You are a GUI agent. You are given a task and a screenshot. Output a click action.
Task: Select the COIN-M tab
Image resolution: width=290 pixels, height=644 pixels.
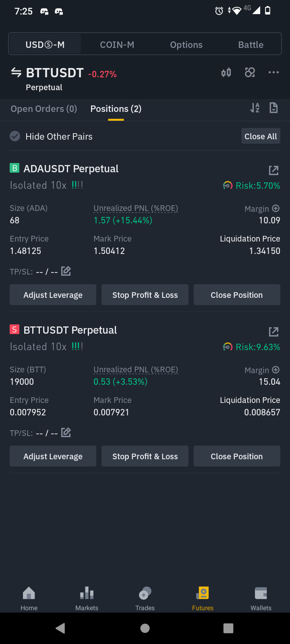pyautogui.click(x=117, y=45)
